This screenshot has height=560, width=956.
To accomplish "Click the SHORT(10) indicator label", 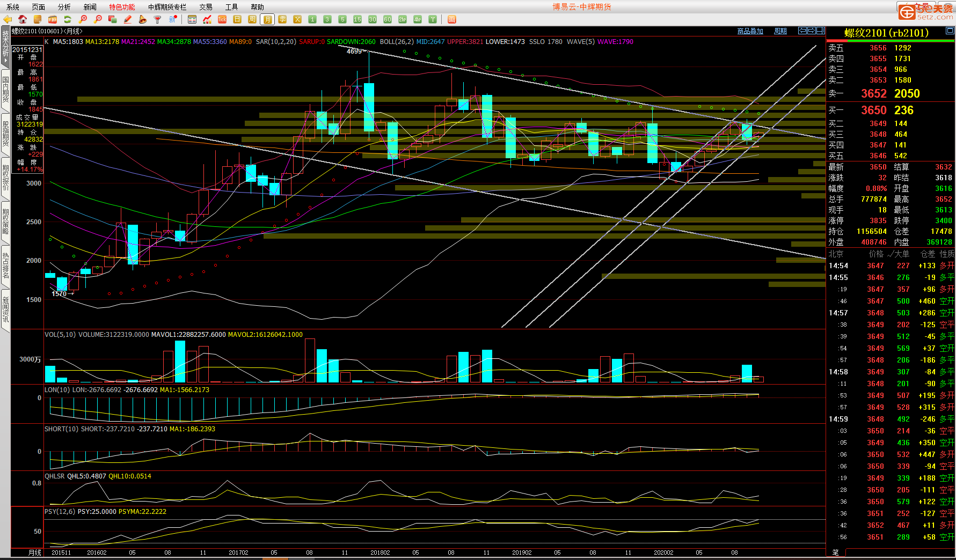I will 62,429.
